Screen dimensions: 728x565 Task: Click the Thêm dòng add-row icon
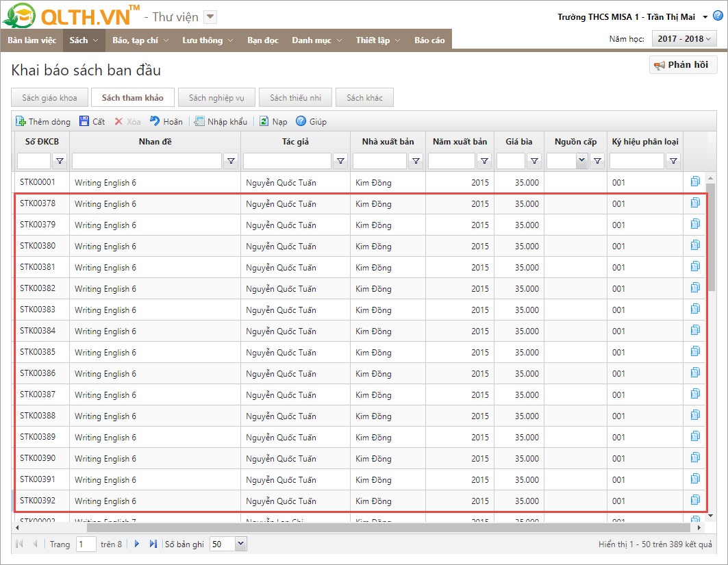coord(21,121)
